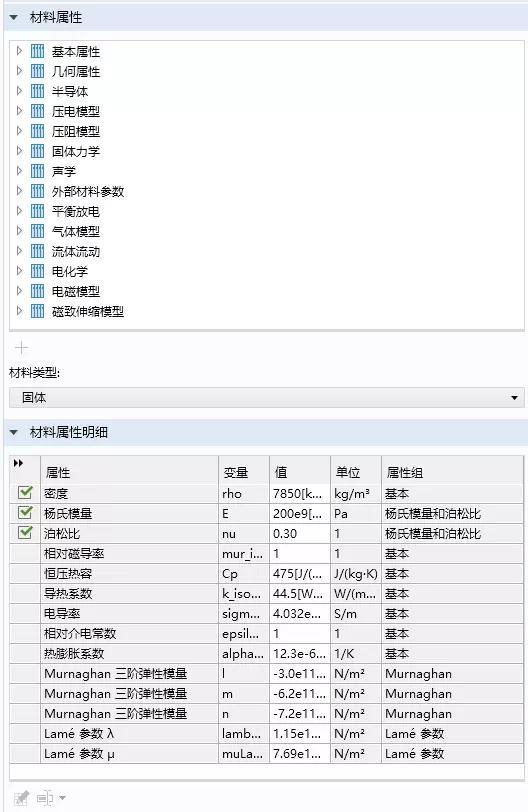Screen dimensions: 528x812
Task: Select the 外部材料参数 tree item
Action: click(88, 192)
